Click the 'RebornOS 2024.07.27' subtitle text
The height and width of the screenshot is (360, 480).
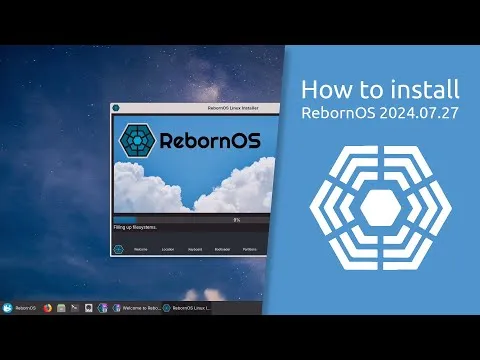(380, 113)
